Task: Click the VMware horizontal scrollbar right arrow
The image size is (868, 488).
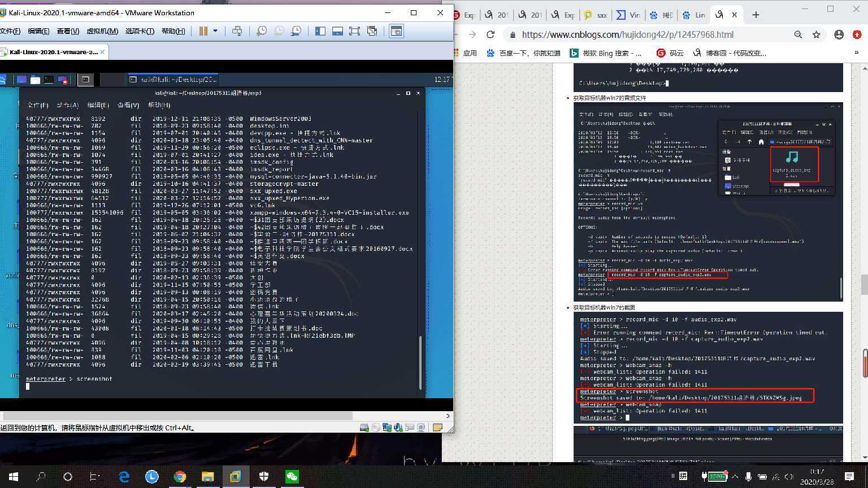Action: tap(448, 416)
